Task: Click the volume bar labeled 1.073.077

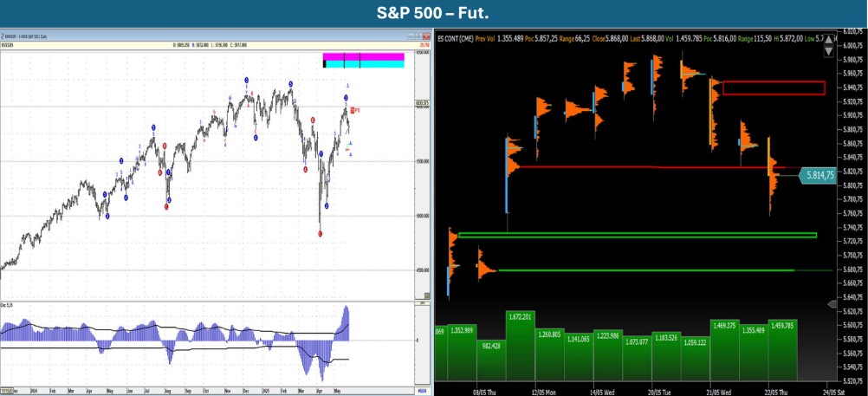Action: [x=638, y=359]
